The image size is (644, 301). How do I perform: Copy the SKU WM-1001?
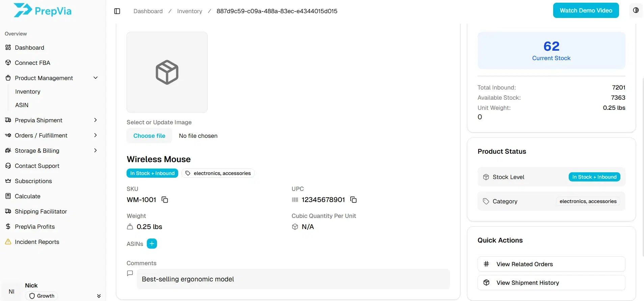[x=165, y=200]
